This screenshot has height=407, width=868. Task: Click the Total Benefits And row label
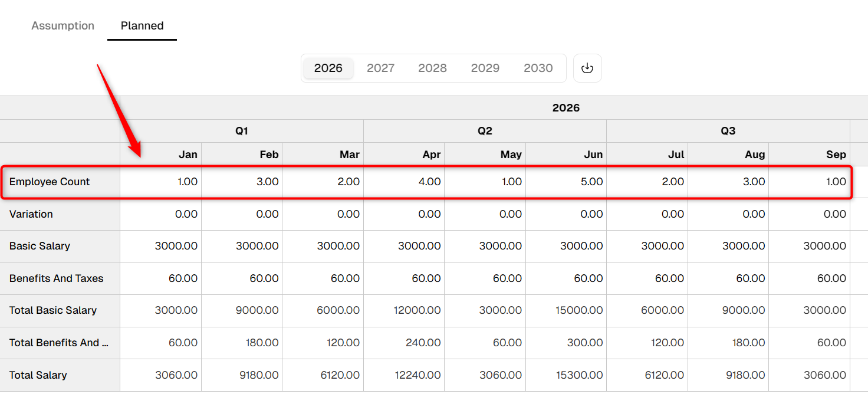(59, 343)
